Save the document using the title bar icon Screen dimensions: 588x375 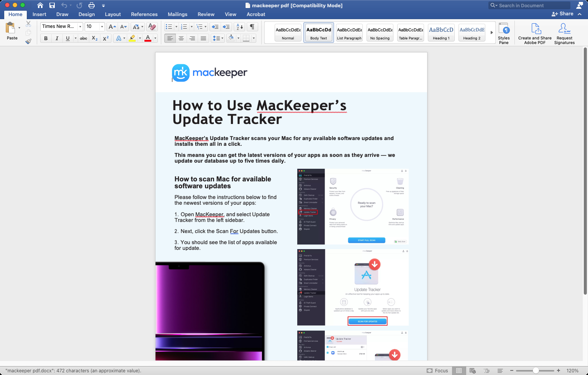(52, 5)
